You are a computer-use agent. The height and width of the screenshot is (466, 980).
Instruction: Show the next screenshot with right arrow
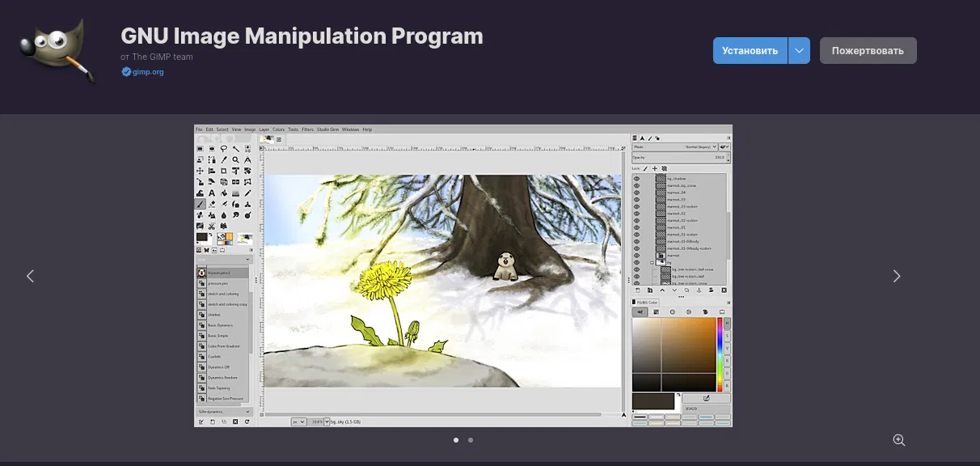click(896, 276)
